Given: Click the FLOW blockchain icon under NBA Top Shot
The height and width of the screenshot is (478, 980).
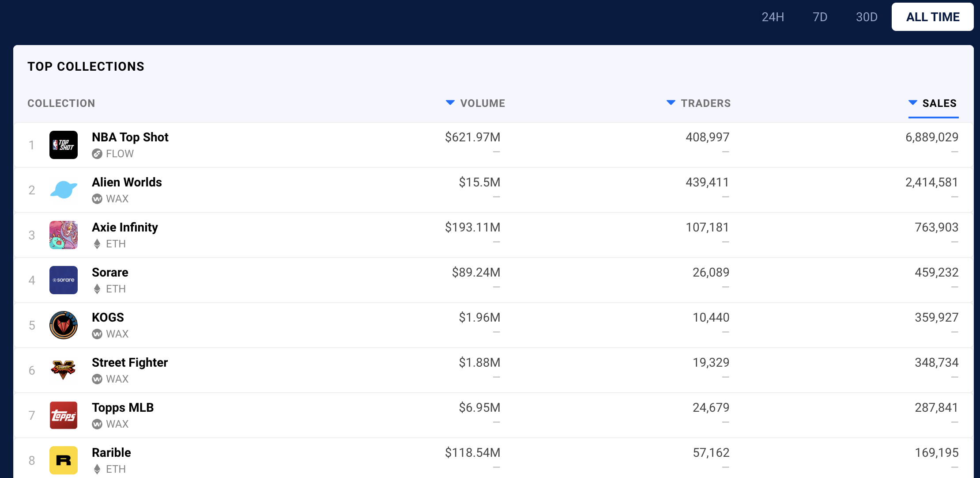Looking at the screenshot, I should click(97, 154).
